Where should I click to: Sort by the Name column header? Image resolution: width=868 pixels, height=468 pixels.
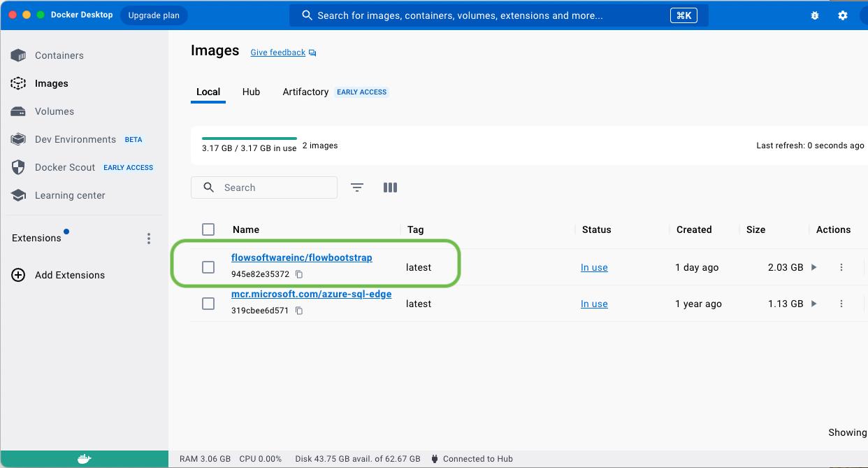click(x=246, y=229)
